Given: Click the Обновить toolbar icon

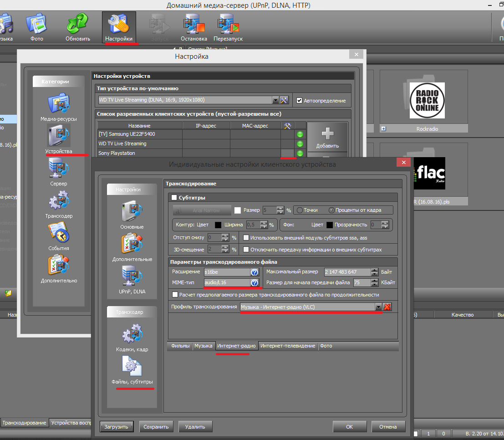Looking at the screenshot, I should [77, 27].
